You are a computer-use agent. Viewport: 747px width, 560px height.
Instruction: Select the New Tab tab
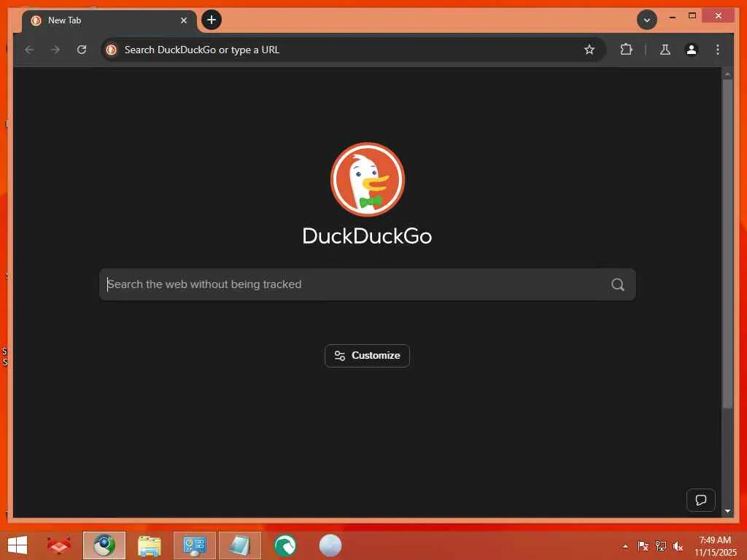pos(109,21)
